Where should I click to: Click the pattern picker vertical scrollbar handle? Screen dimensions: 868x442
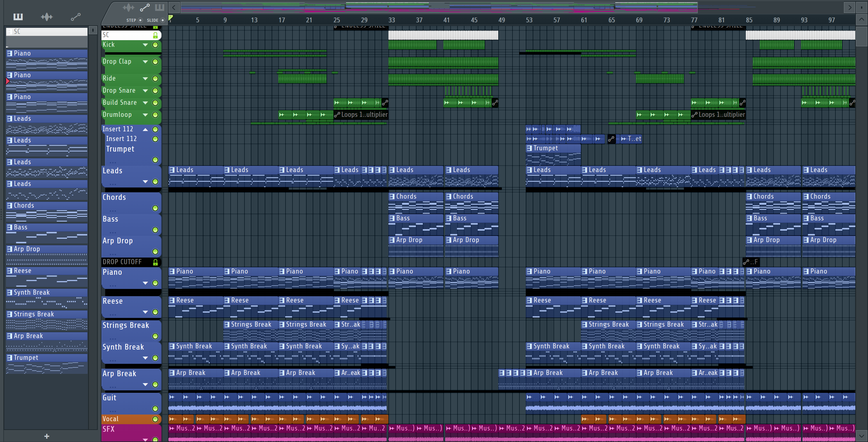(x=93, y=31)
